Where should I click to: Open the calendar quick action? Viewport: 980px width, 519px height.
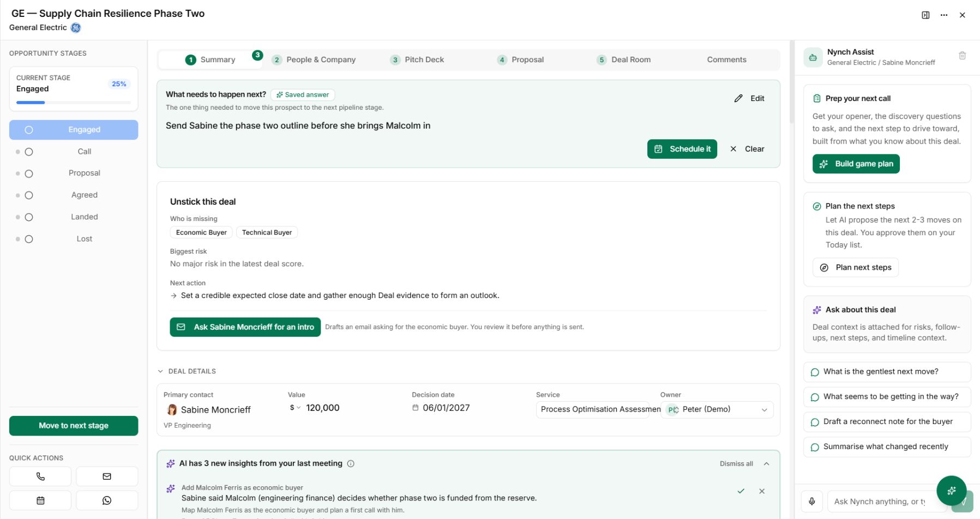coord(40,500)
